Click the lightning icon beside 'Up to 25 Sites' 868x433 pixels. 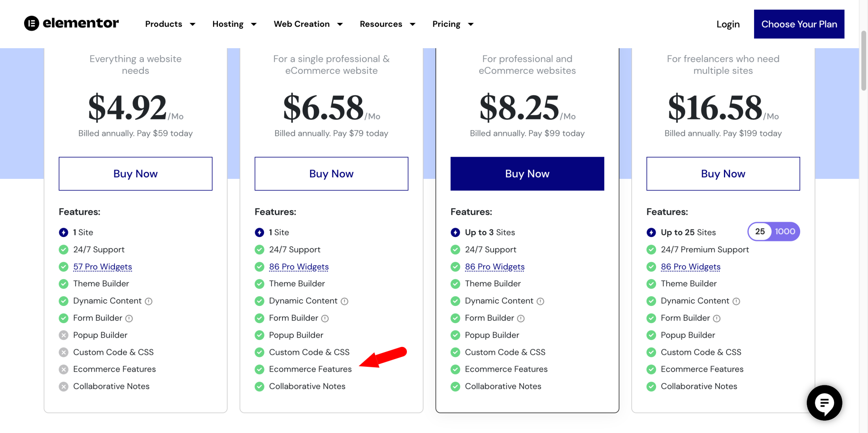(x=651, y=233)
